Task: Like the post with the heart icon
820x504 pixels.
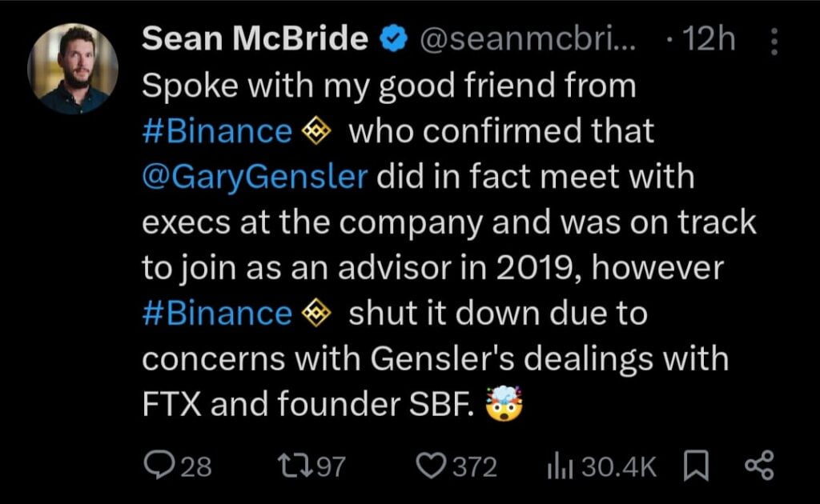Action: (432, 466)
